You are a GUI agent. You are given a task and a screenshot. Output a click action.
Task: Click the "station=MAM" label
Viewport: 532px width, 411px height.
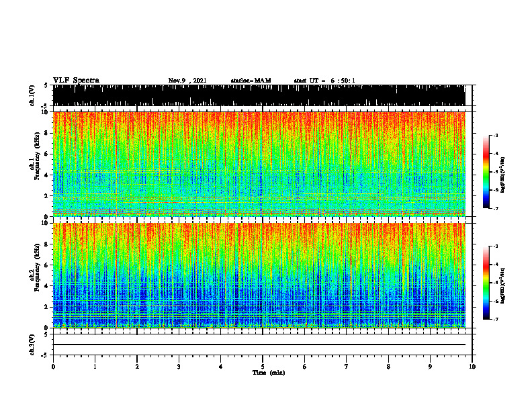coord(251,81)
